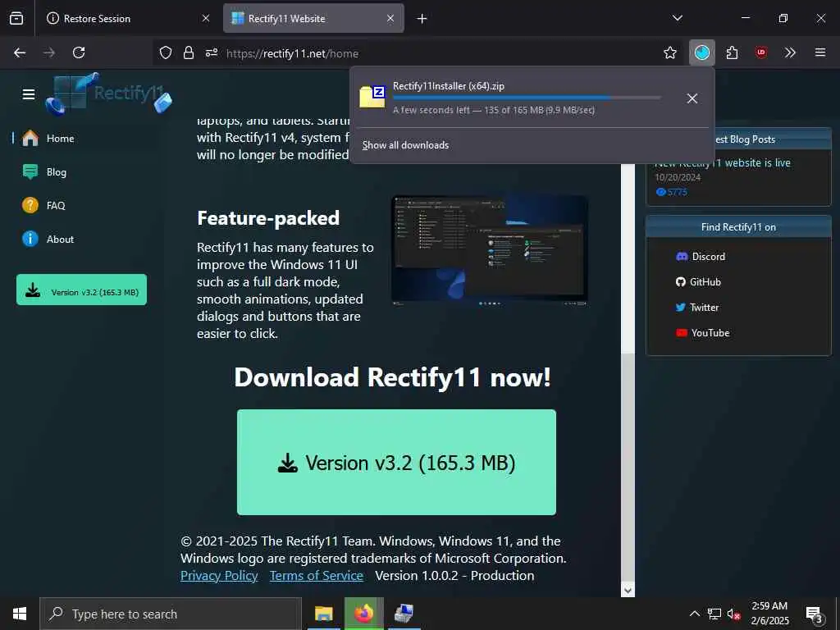Open the notification center icon
The image size is (840, 630).
[814, 614]
